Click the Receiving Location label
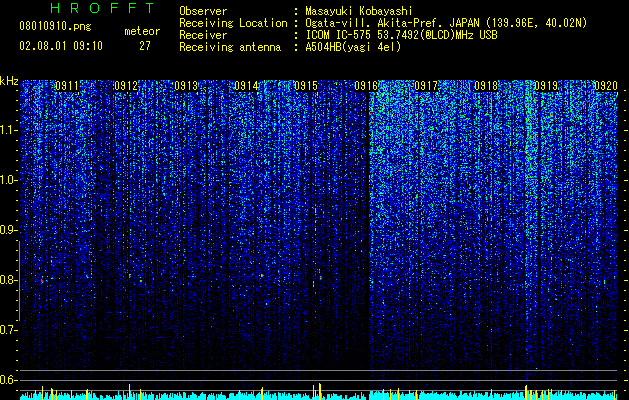The height and width of the screenshot is (400, 629). pos(233,23)
